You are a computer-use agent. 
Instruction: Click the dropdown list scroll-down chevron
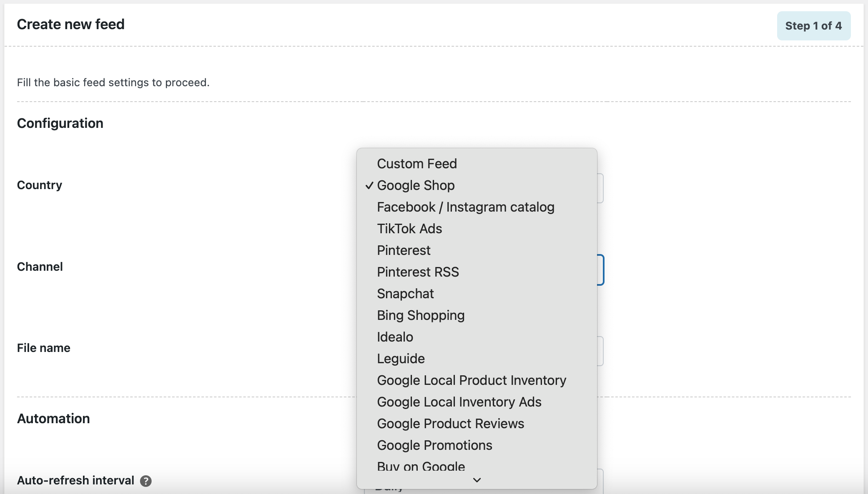coord(477,480)
